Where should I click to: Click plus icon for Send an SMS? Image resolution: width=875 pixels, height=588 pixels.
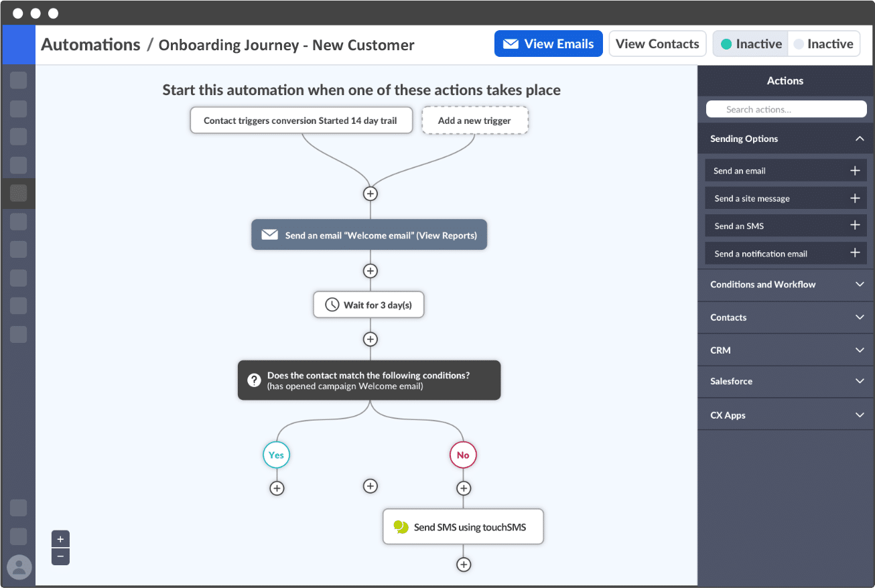(x=854, y=226)
